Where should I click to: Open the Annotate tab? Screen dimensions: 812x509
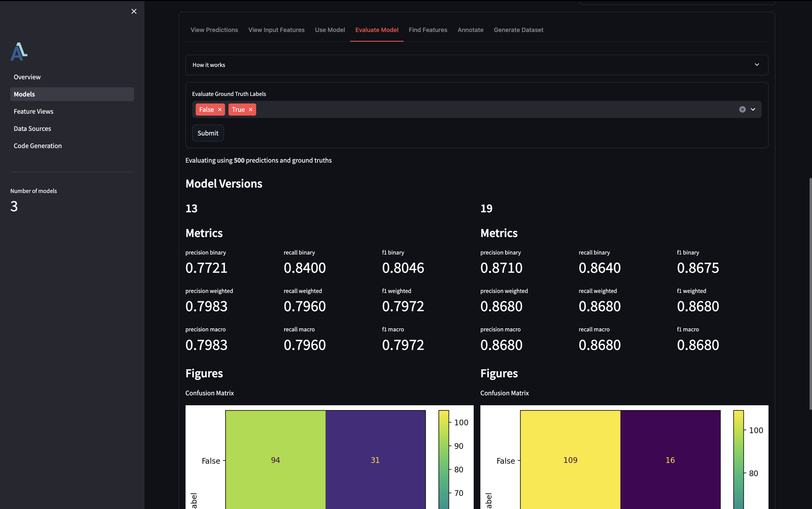click(x=470, y=30)
